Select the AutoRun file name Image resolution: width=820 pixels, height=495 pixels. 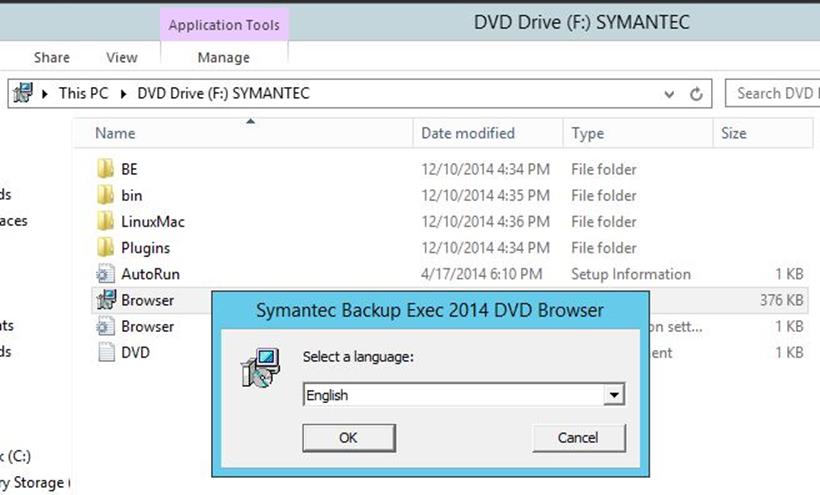[x=151, y=273]
